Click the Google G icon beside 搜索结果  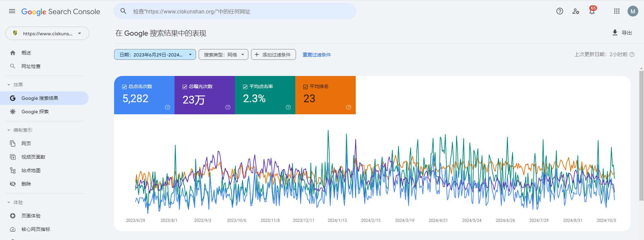(13, 98)
